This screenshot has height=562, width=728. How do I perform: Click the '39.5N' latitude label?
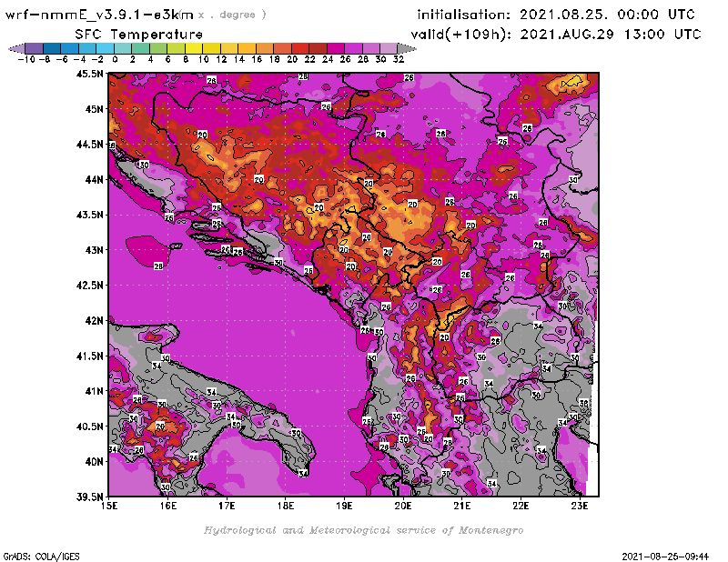coord(89,497)
